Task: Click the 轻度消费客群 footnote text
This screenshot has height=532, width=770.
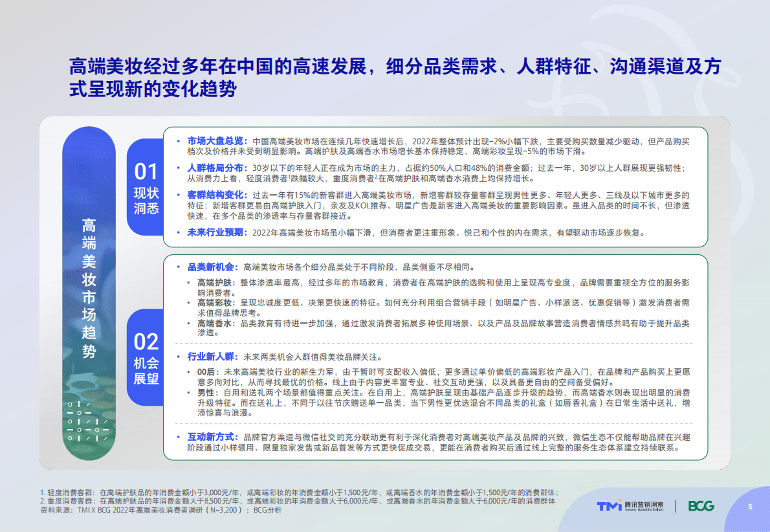Action: (194, 493)
